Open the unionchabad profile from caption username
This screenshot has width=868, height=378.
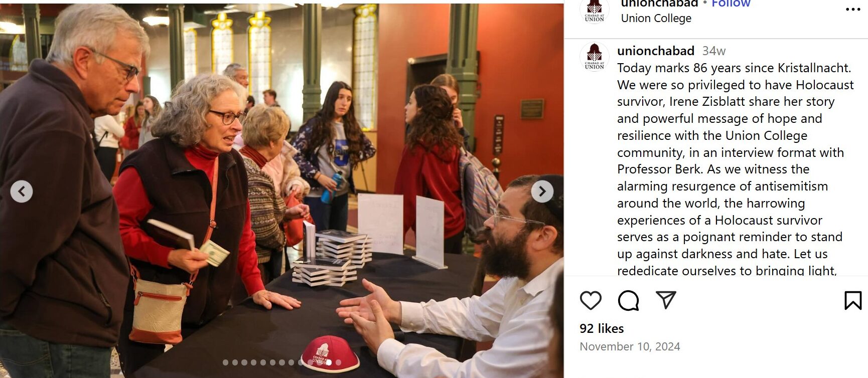tap(655, 51)
